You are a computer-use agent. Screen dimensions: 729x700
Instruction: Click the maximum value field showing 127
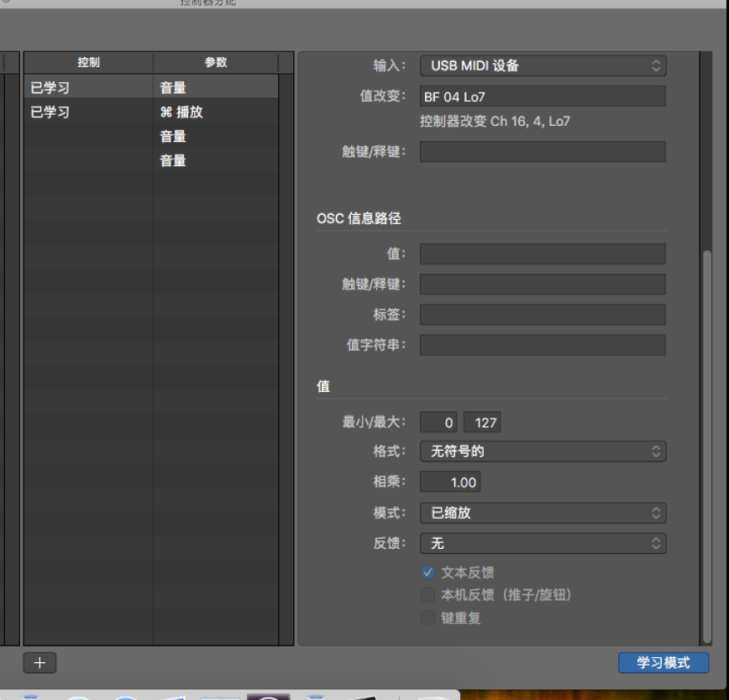(x=482, y=422)
